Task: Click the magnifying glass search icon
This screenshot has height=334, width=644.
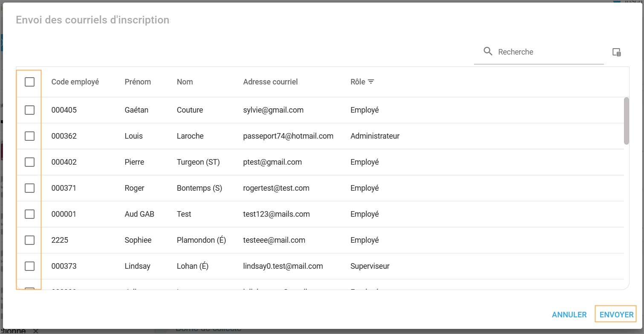Action: point(488,52)
